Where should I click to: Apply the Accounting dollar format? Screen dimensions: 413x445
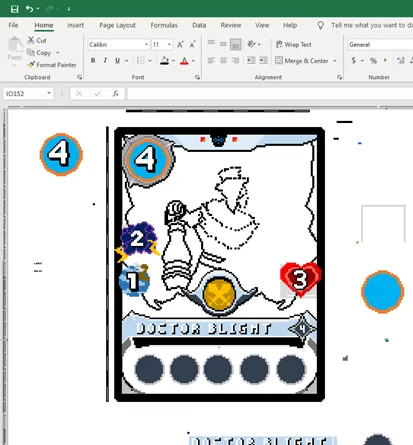(354, 60)
